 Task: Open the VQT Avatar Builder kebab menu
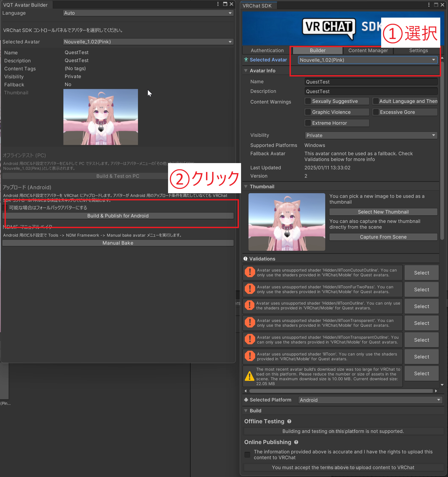pyautogui.click(x=218, y=4)
